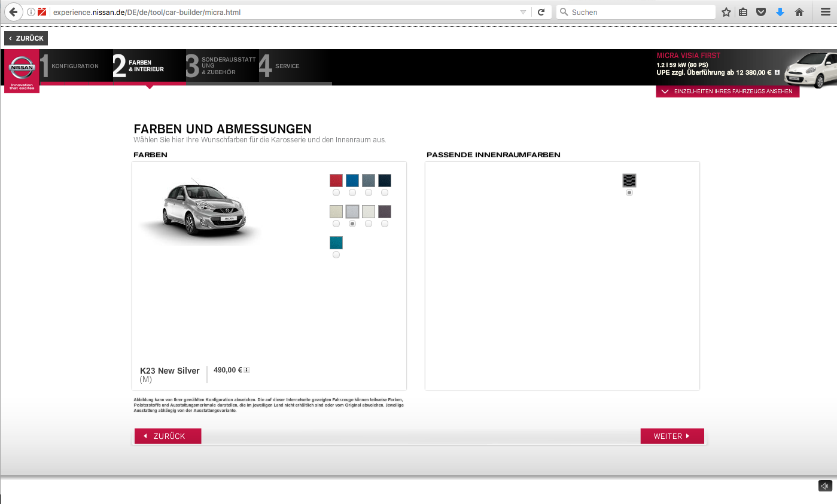Click top-left Zurück button

point(26,38)
